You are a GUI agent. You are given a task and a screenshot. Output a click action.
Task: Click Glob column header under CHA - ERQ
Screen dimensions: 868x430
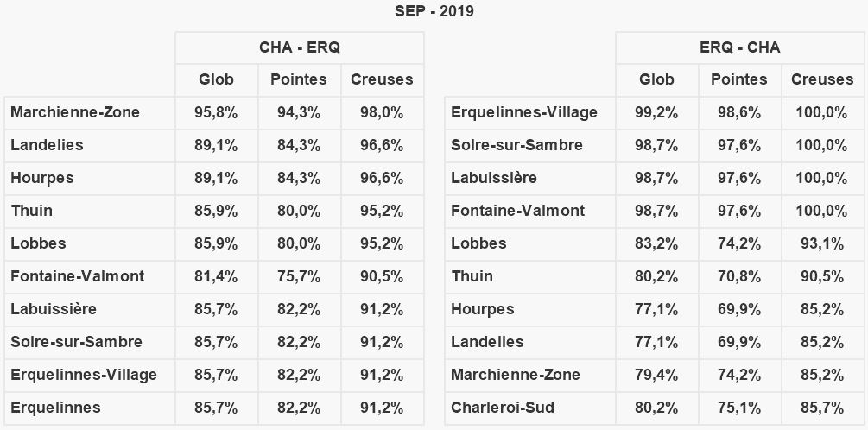216,79
